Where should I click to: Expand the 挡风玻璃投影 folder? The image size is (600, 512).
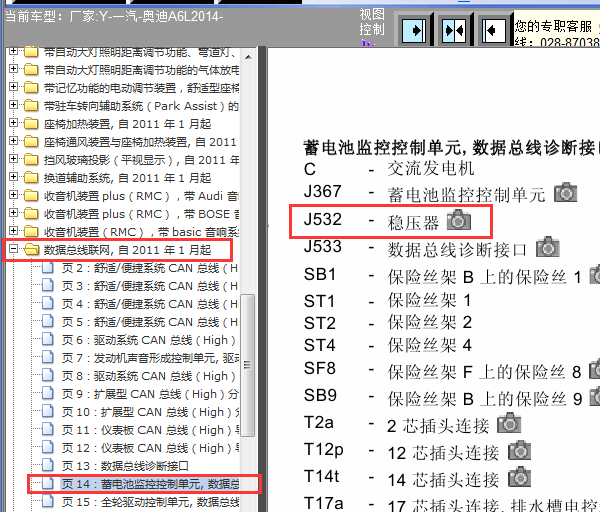pyautogui.click(x=13, y=159)
